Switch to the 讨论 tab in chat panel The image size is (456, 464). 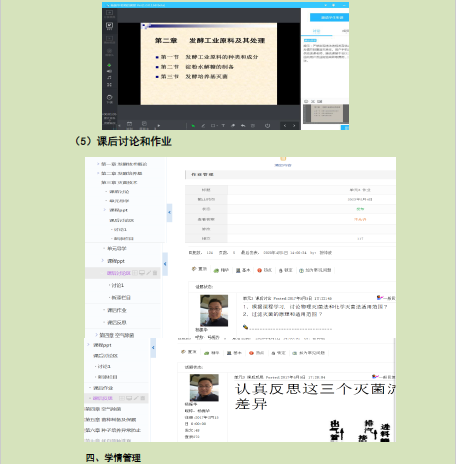[316, 31]
